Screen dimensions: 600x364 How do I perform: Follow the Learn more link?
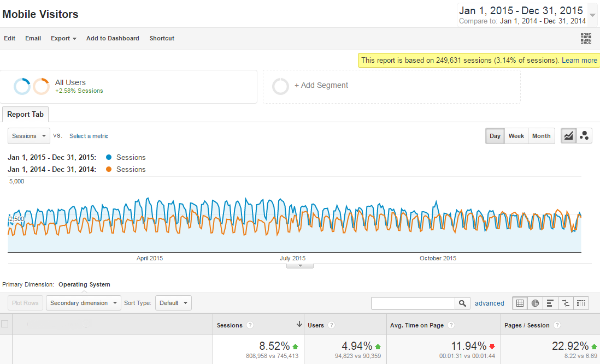pyautogui.click(x=579, y=61)
